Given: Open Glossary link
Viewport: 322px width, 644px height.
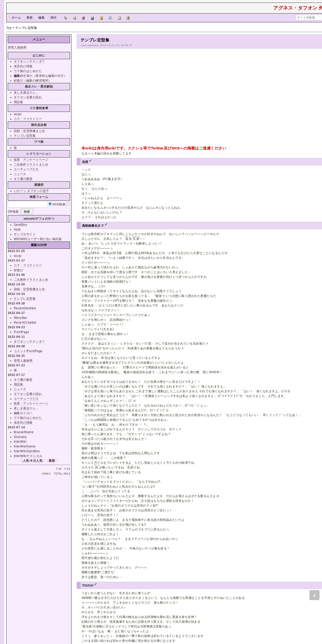Looking at the screenshot, I should (20, 437).
